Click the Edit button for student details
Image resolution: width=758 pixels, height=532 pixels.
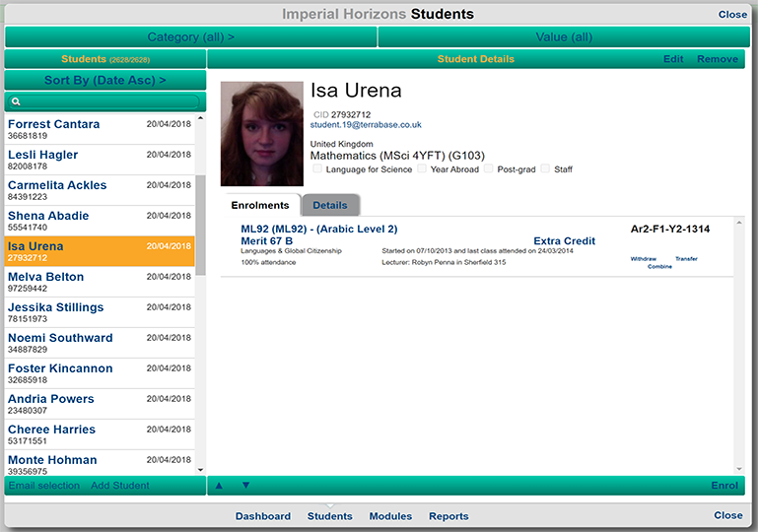[673, 59]
